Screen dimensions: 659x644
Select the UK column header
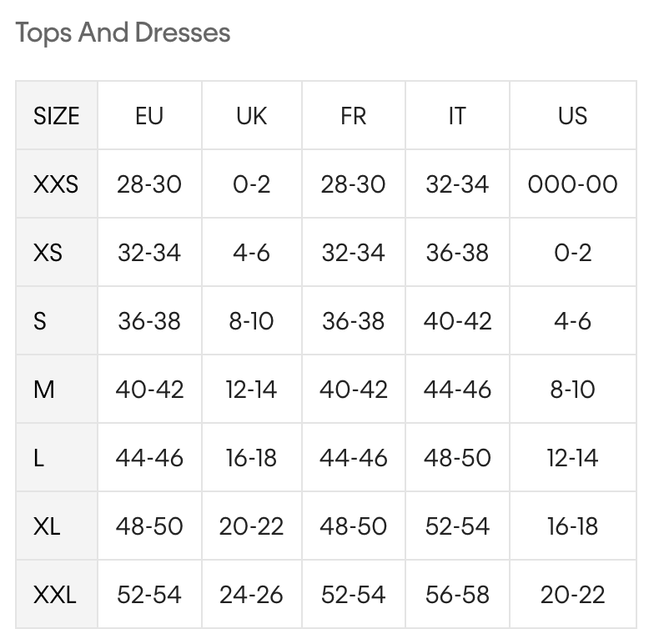click(x=251, y=116)
